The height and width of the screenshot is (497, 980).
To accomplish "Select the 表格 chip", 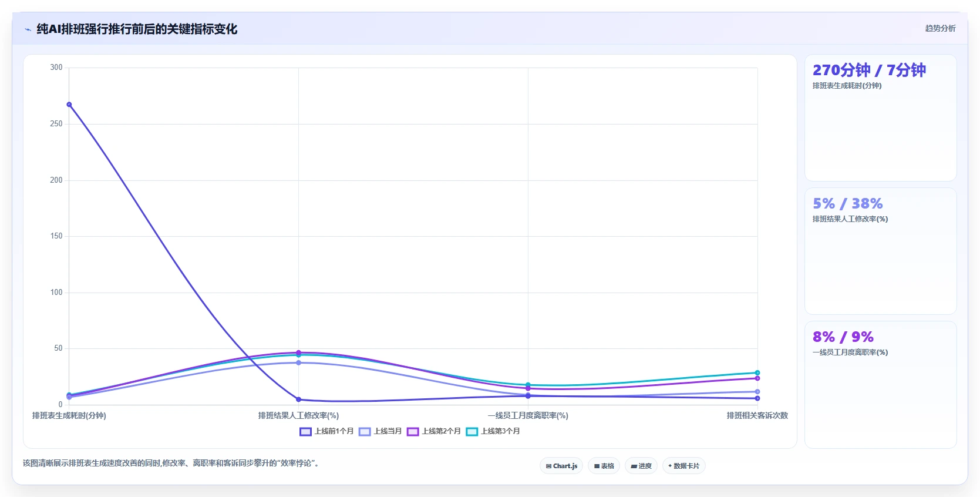I will tap(604, 466).
